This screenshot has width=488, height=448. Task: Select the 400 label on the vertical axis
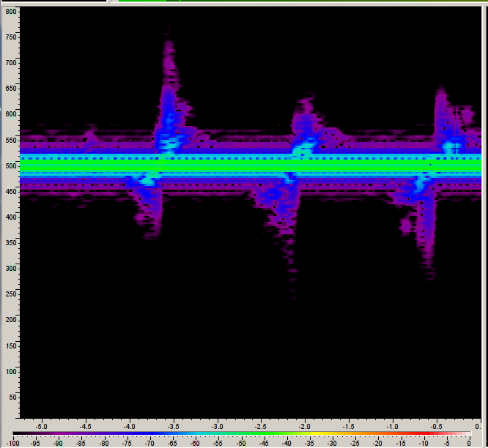(x=11, y=217)
